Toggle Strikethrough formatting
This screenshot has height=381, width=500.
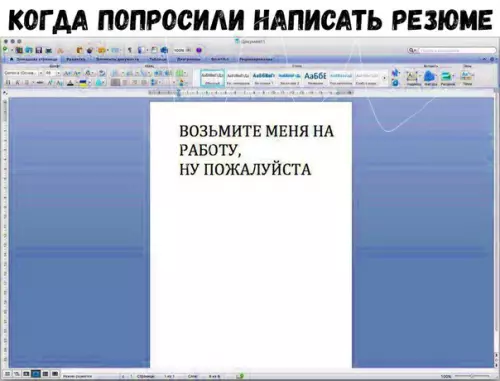[40, 82]
